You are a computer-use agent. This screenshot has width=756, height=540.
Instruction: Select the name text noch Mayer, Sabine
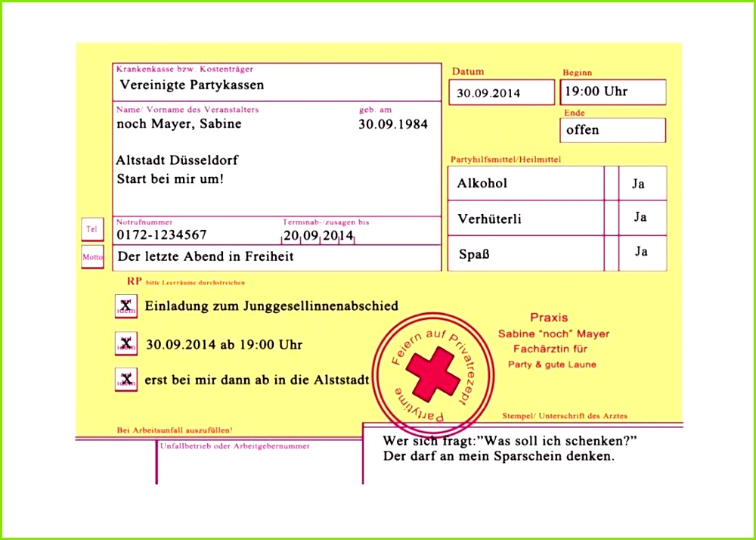pos(179,124)
